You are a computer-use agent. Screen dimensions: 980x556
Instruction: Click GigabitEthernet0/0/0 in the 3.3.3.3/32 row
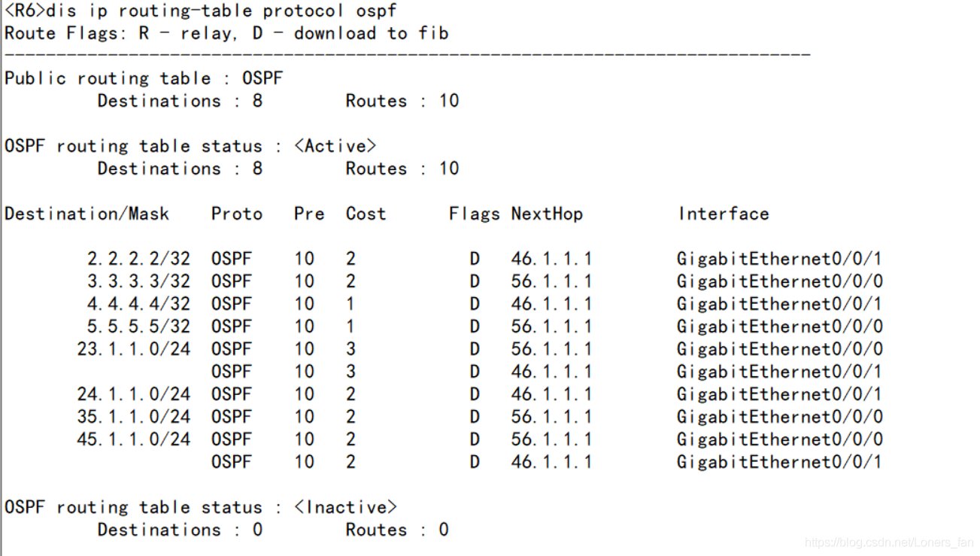point(780,281)
